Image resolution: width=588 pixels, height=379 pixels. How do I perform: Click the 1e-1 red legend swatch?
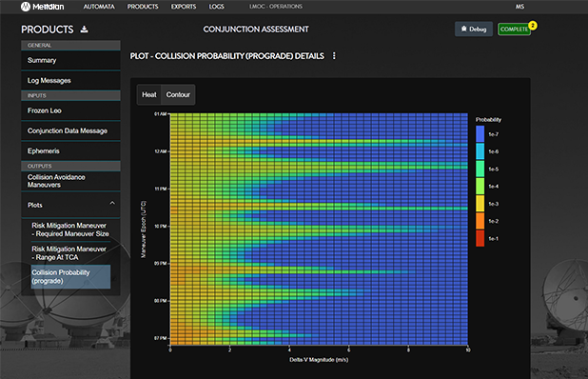click(480, 238)
